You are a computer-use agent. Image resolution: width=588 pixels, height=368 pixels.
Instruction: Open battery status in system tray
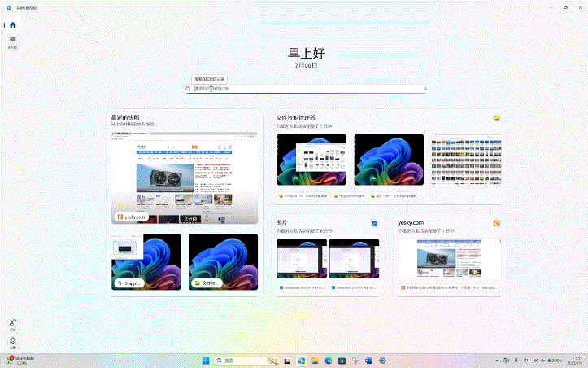(555, 361)
